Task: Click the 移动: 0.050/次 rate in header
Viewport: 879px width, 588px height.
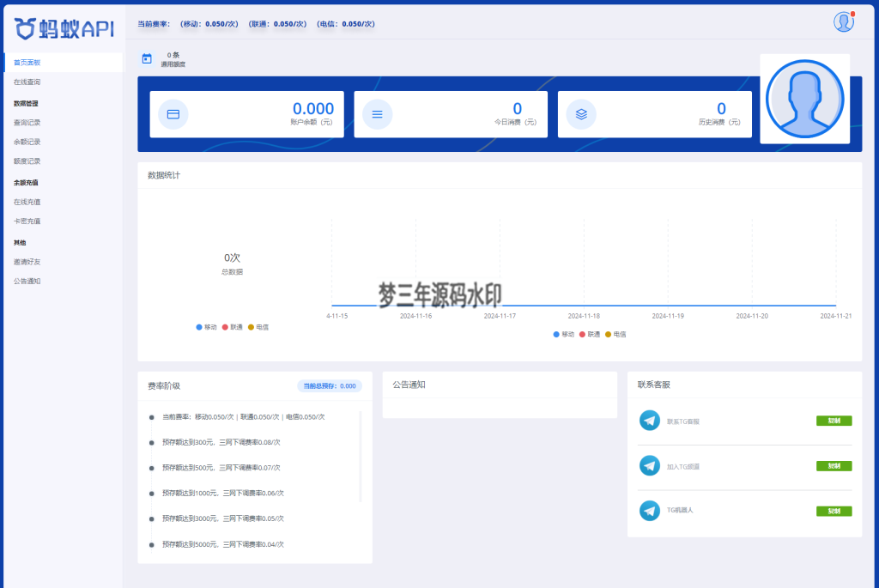Action: click(x=209, y=24)
